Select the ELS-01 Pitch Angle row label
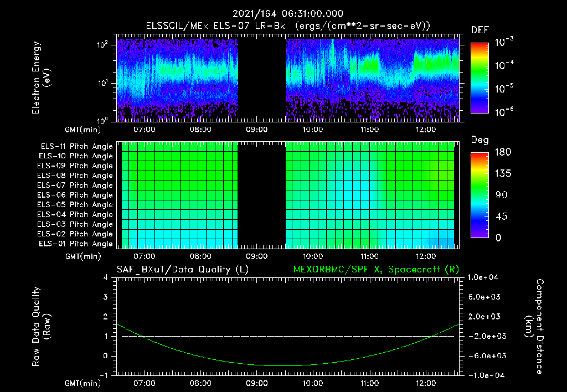 [76, 244]
